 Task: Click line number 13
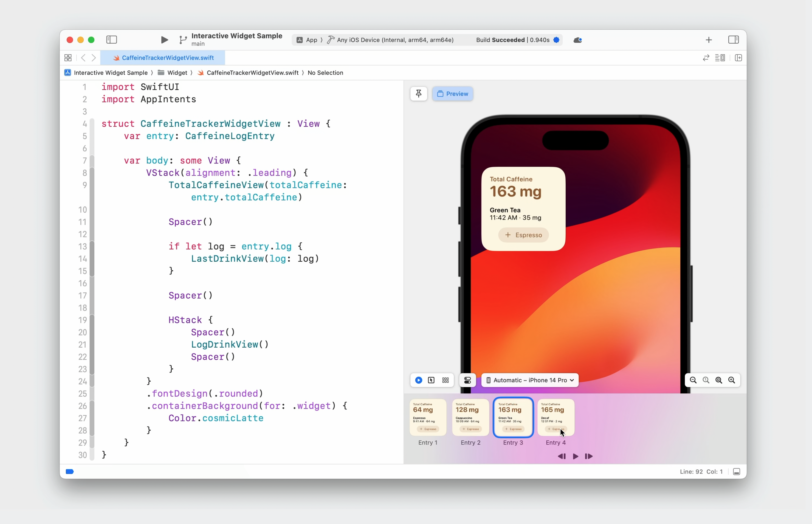point(83,246)
